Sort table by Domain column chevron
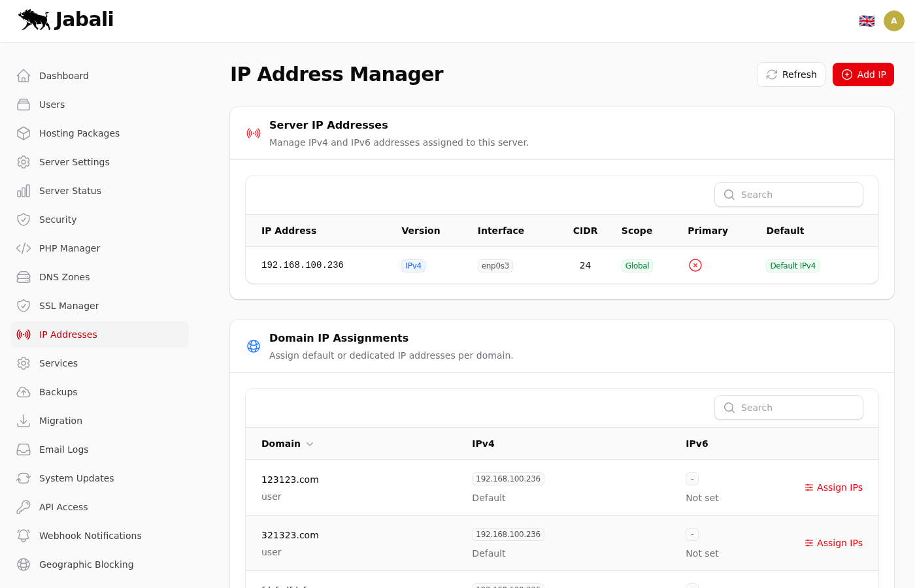915x588 pixels. pyautogui.click(x=310, y=444)
